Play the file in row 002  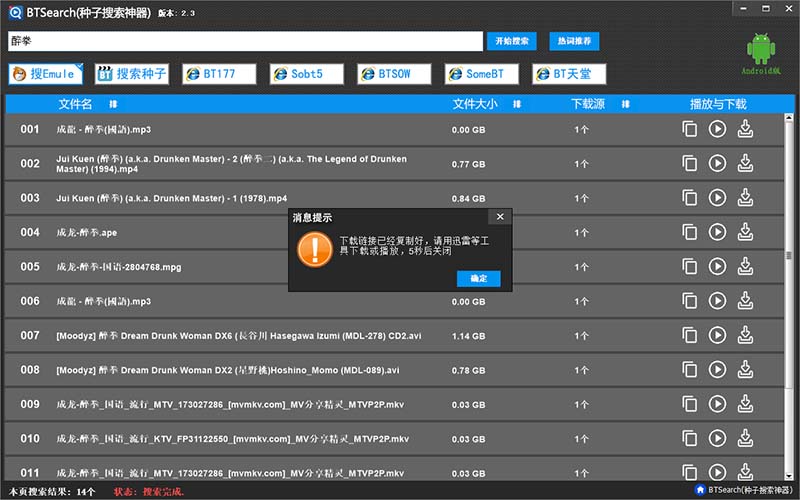(717, 163)
